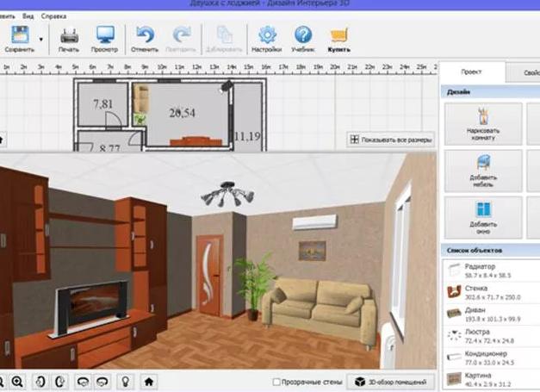The image size is (540, 392).
Task: Open the Справка menu
Action: (52, 16)
